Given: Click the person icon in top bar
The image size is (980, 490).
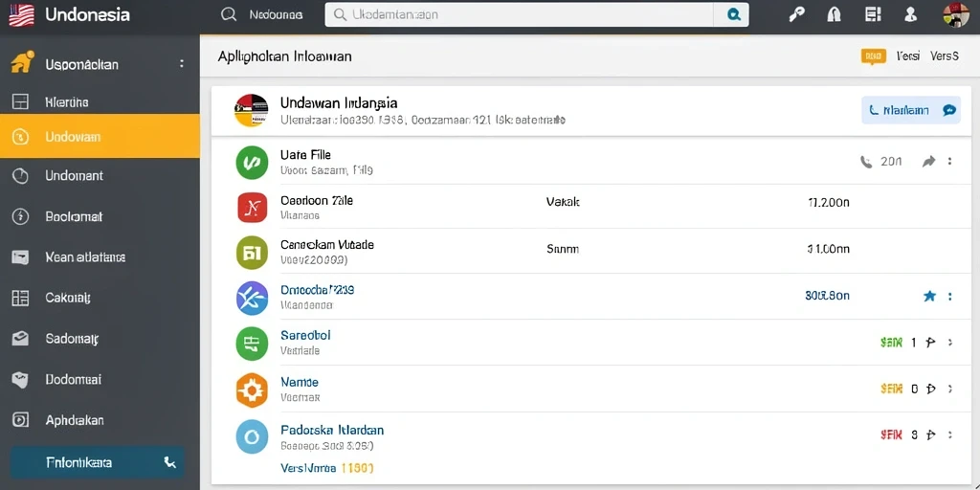Looking at the screenshot, I should (x=911, y=14).
